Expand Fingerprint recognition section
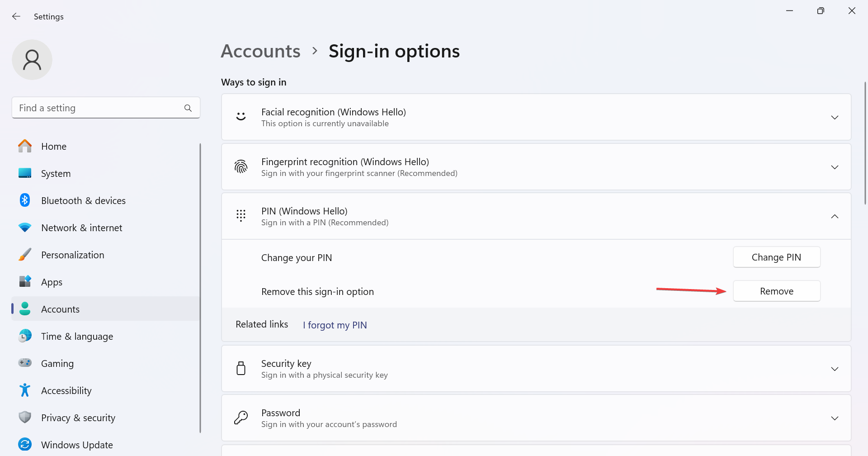 [835, 167]
